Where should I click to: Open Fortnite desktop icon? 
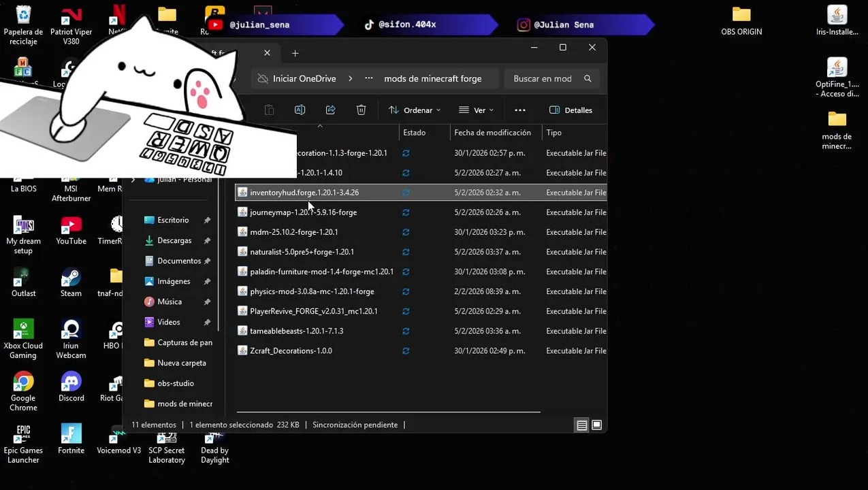(x=71, y=440)
